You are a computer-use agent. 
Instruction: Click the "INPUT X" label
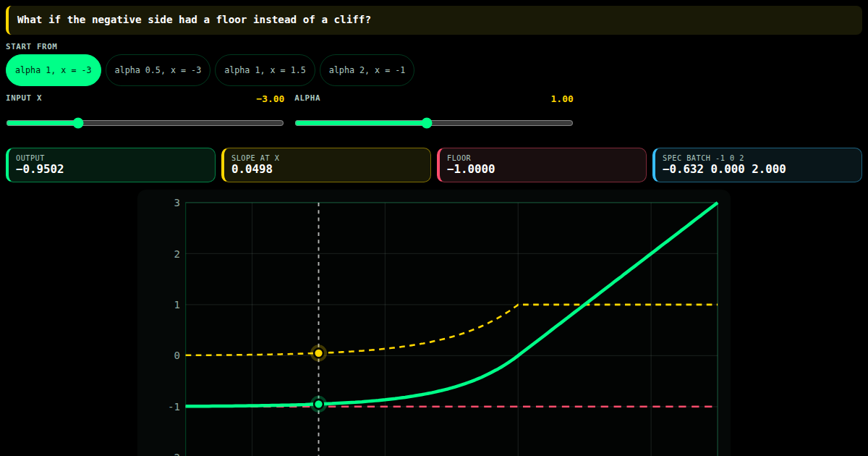coord(24,98)
